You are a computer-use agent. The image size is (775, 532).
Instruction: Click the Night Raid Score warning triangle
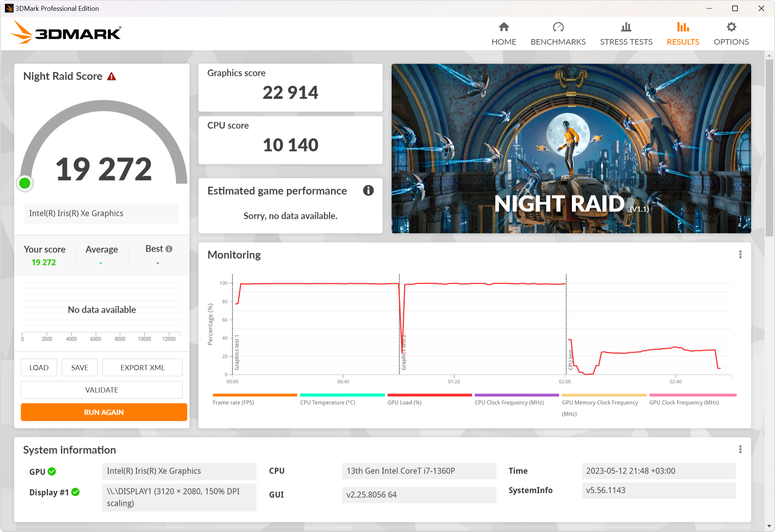(x=112, y=77)
